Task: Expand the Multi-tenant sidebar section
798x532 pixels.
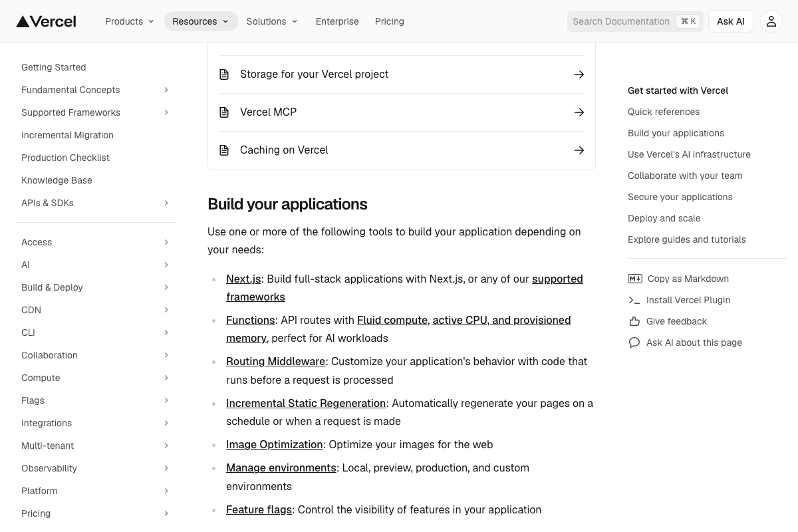Action: (x=166, y=446)
